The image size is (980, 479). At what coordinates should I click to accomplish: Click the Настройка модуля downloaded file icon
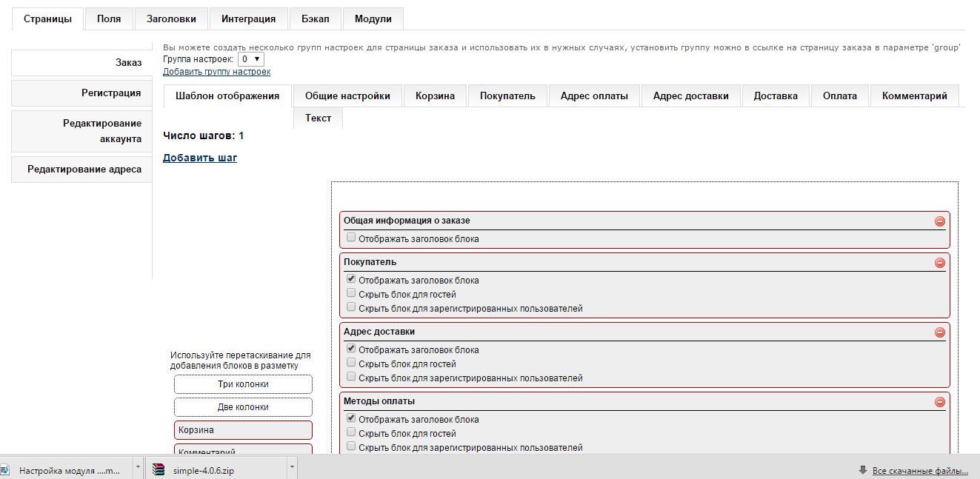(x=4, y=469)
